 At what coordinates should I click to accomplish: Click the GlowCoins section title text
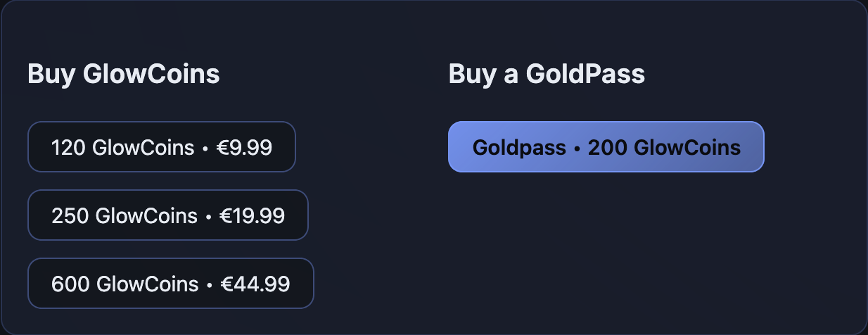point(124,74)
